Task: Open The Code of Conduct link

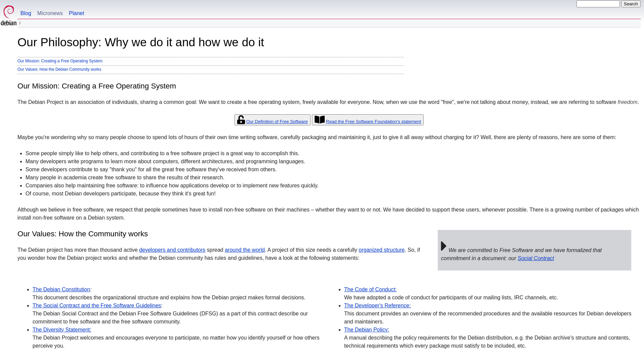Action: click(370, 290)
